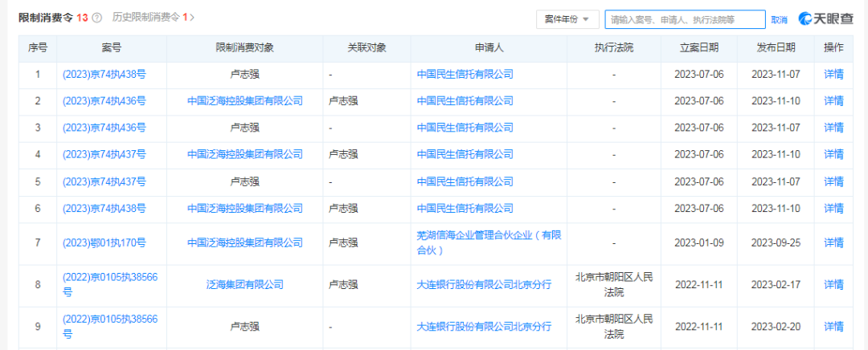The width and height of the screenshot is (868, 350).
Task: Click 北京市朝阳区人民法院 in row 8
Action: 614,285
